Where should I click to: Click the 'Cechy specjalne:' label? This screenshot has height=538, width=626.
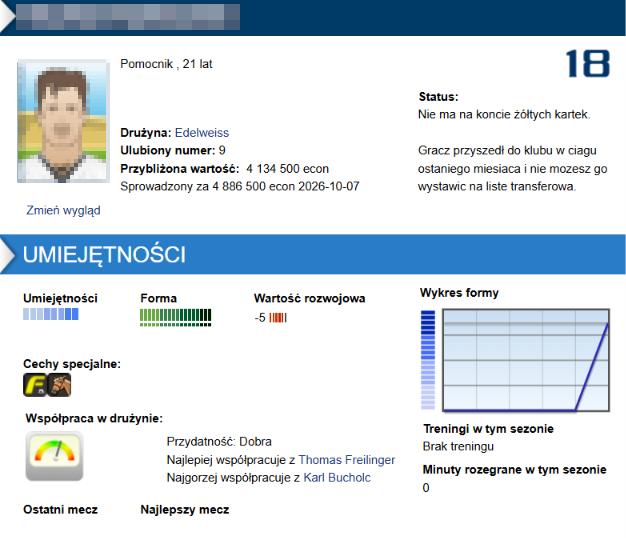click(72, 364)
